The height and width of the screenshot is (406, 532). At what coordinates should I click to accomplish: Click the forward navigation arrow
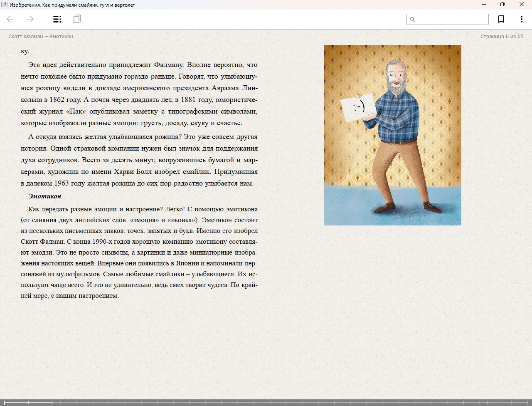[30, 19]
